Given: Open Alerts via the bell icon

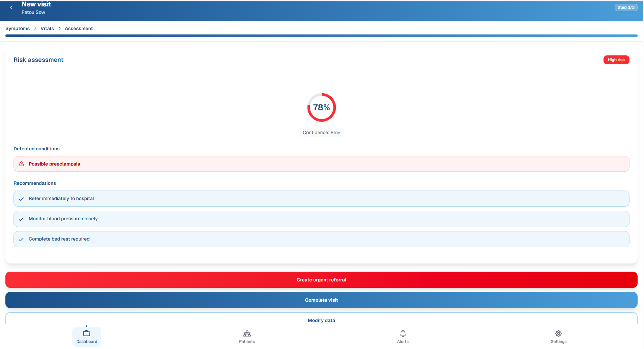Looking at the screenshot, I should point(403,336).
